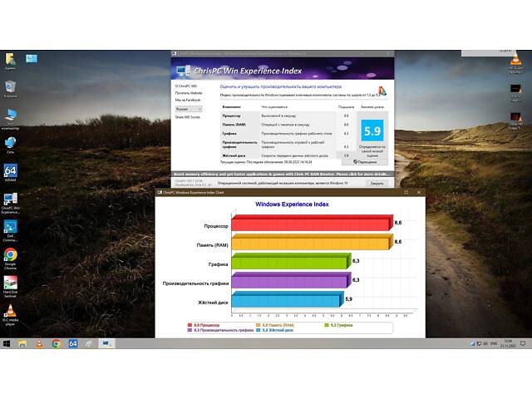Switch to ChrisPC app in taskbar

pos(106,343)
